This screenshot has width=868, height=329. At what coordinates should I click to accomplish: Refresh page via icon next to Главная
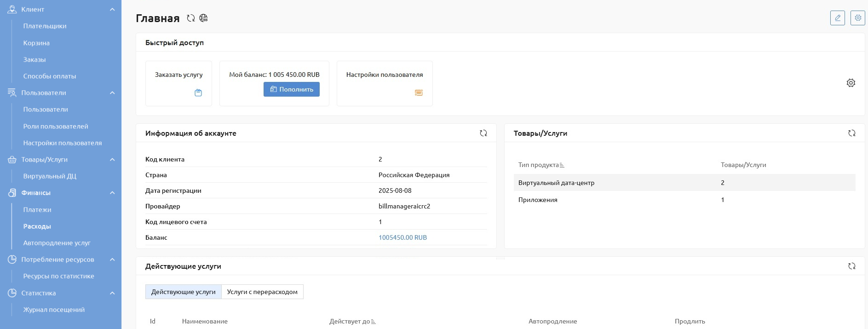point(191,18)
